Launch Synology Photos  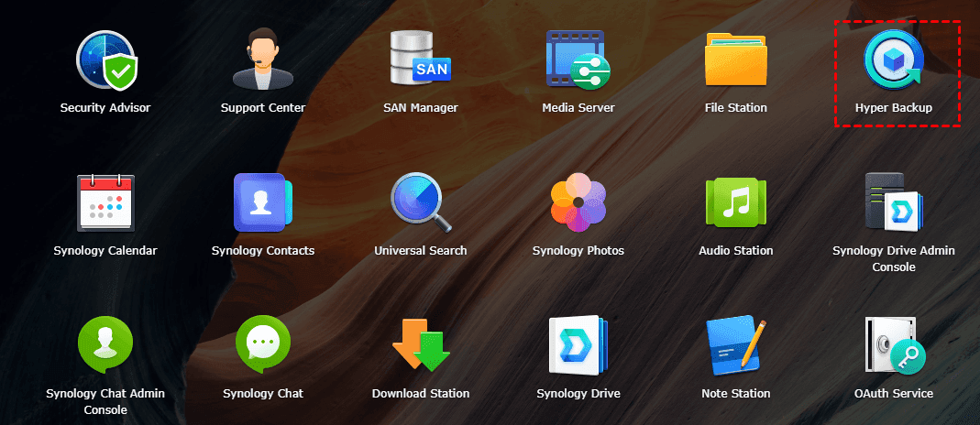click(578, 202)
